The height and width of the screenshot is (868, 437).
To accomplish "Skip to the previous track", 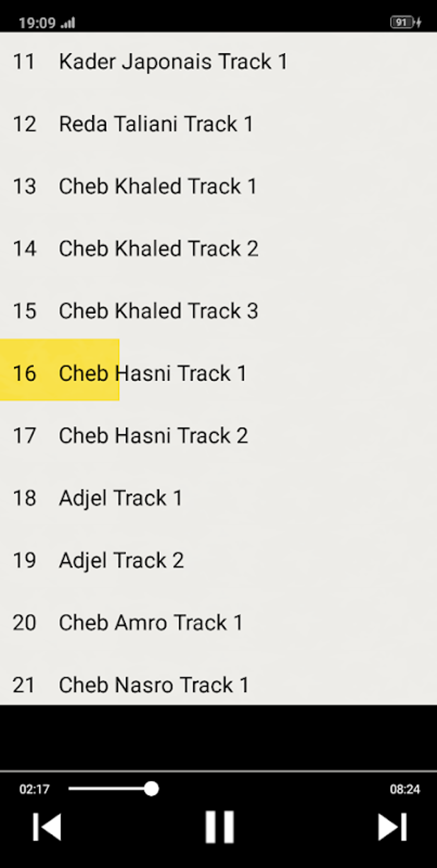I will (47, 826).
